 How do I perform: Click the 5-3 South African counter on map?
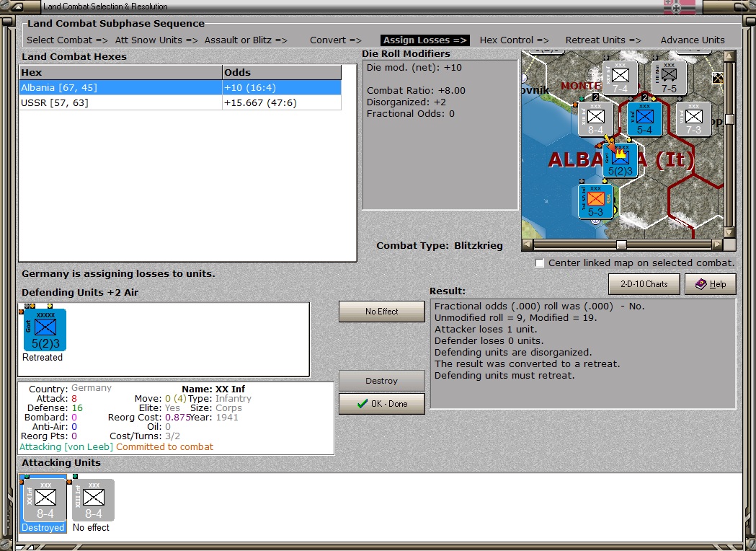click(x=595, y=201)
